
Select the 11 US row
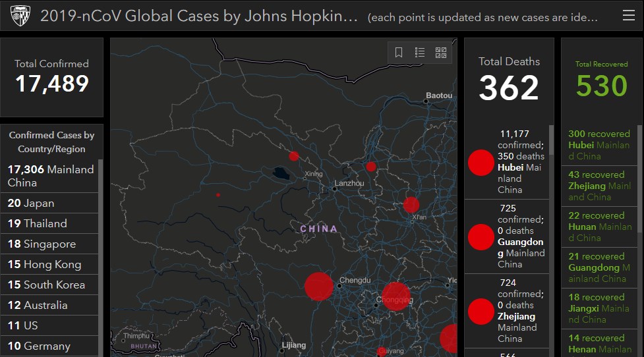(x=49, y=326)
